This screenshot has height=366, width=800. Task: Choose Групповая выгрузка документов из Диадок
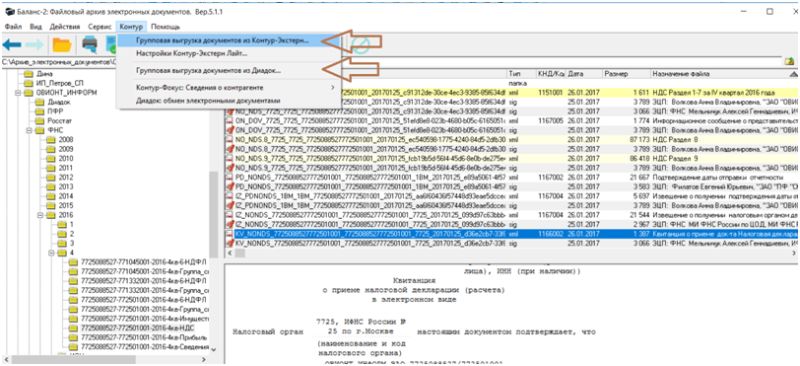click(x=209, y=71)
